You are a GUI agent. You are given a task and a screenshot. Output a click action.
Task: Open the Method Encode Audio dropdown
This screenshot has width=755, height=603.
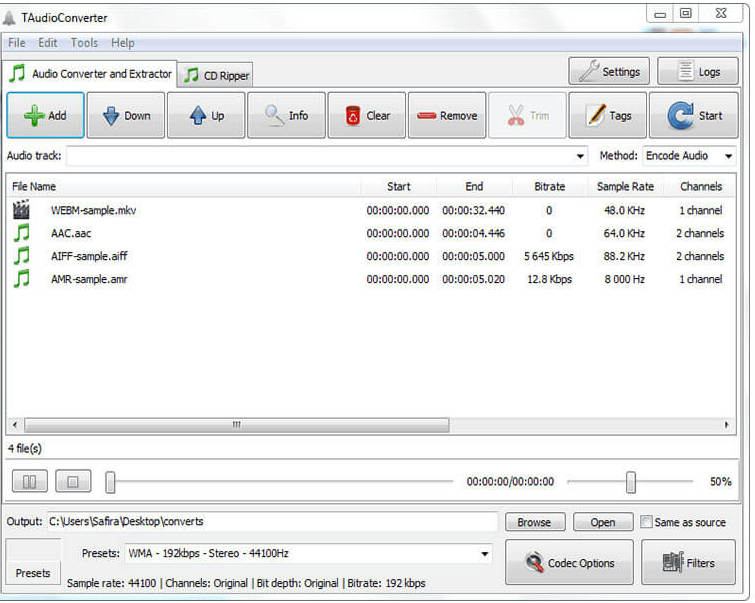[x=689, y=156]
